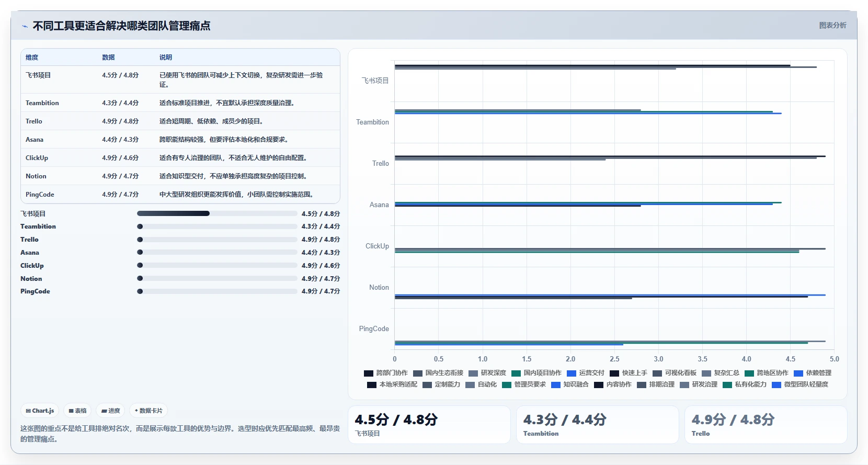Toggle the 研发深度 legend entry
This screenshot has height=465, width=868.
tap(487, 373)
